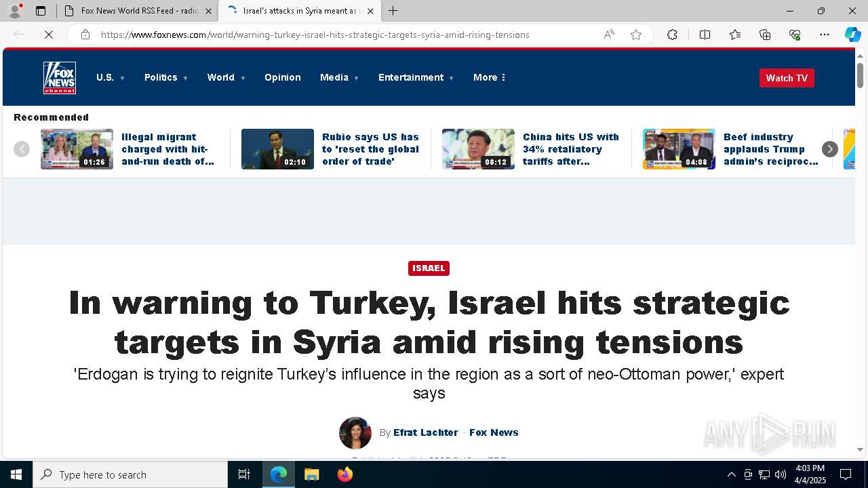Viewport: 868px width, 488px height.
Task: Open Browser essentials
Action: pos(795,35)
